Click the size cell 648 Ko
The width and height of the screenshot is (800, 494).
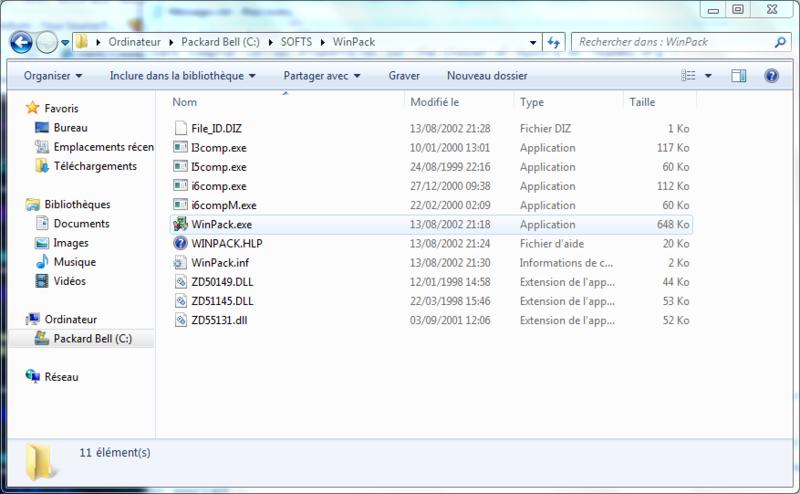coord(673,225)
